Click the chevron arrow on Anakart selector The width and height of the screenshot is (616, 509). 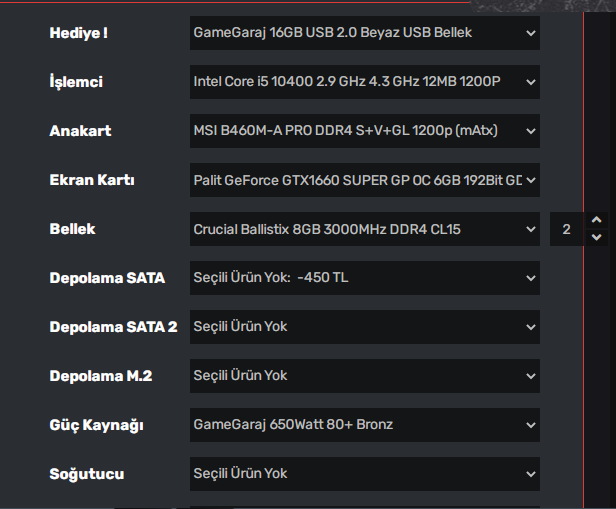pos(529,131)
